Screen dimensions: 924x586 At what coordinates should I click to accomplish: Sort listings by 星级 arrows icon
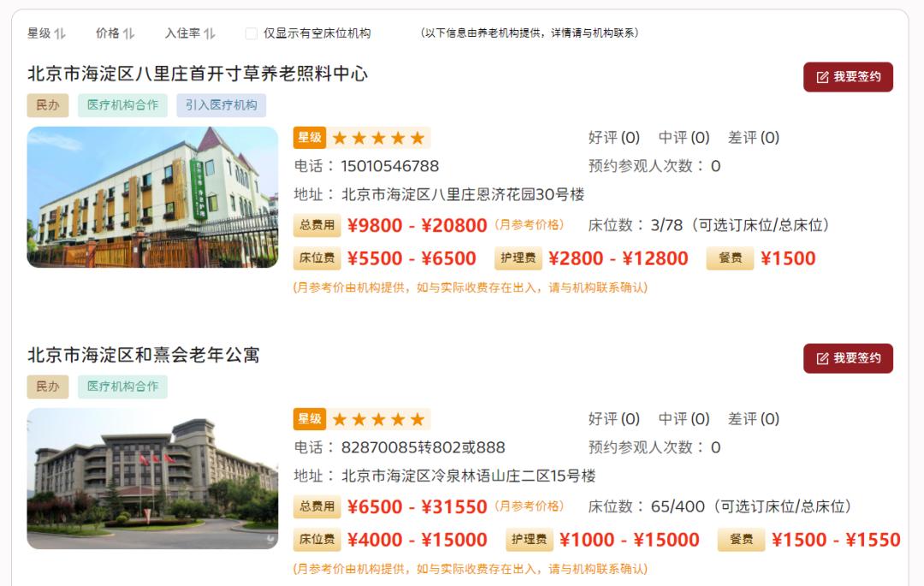[x=60, y=33]
